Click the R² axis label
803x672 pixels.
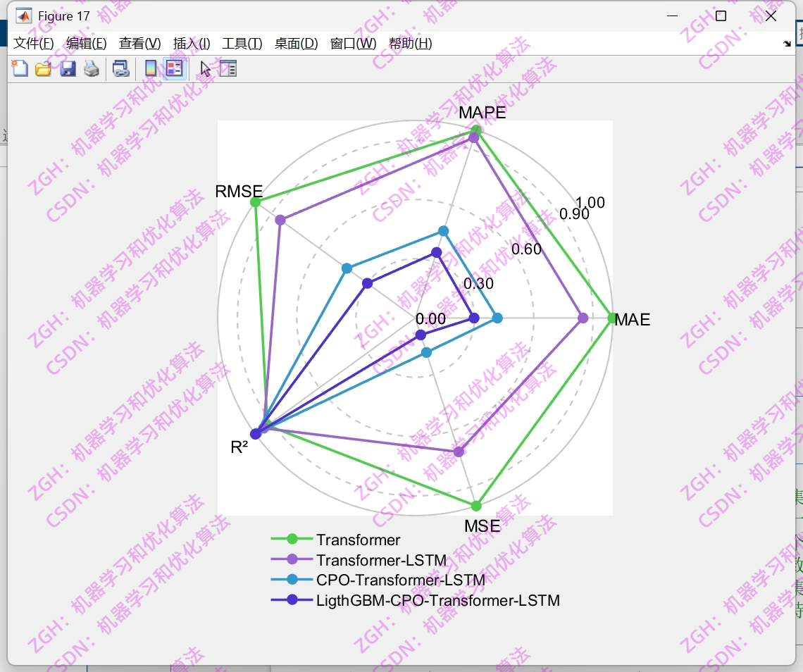(239, 447)
